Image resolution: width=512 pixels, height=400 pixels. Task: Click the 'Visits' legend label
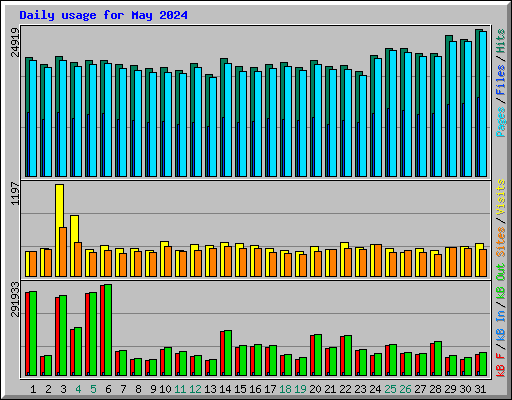click(501, 197)
